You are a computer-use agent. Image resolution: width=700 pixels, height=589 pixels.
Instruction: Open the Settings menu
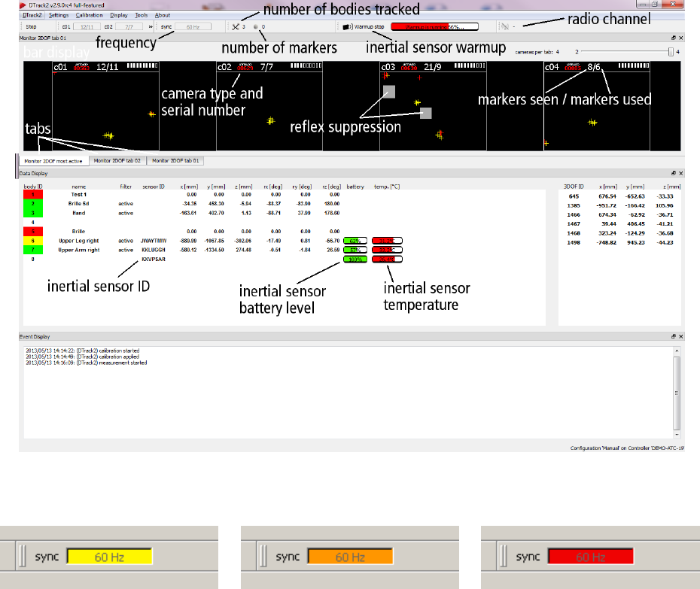[59, 15]
